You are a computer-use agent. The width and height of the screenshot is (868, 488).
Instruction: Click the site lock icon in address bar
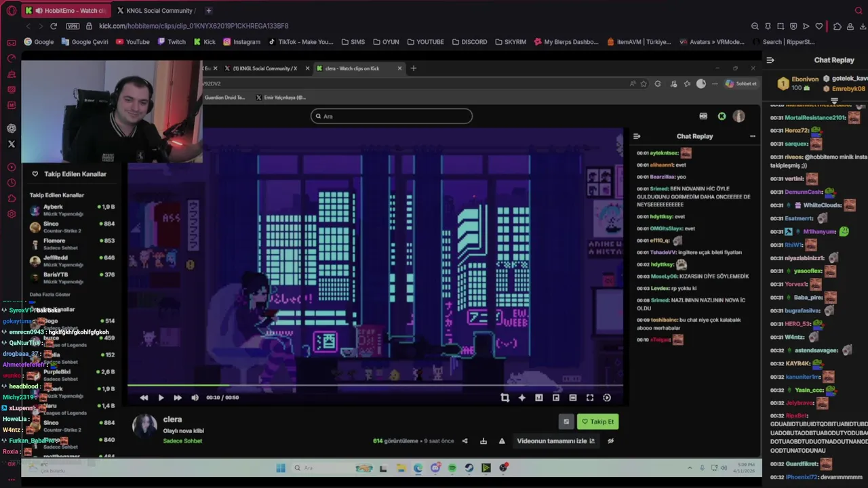point(89,26)
